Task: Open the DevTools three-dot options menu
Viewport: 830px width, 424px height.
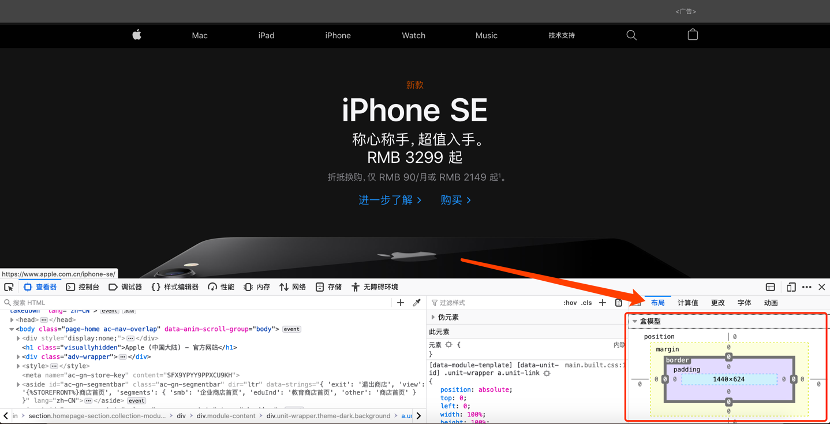Action: click(807, 287)
